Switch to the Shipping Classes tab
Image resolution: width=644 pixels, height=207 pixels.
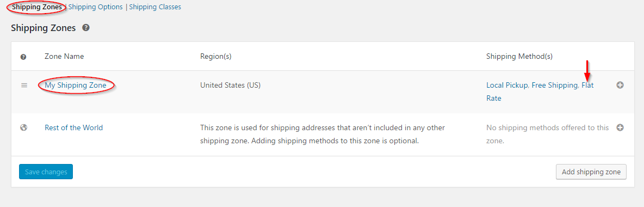click(x=155, y=7)
